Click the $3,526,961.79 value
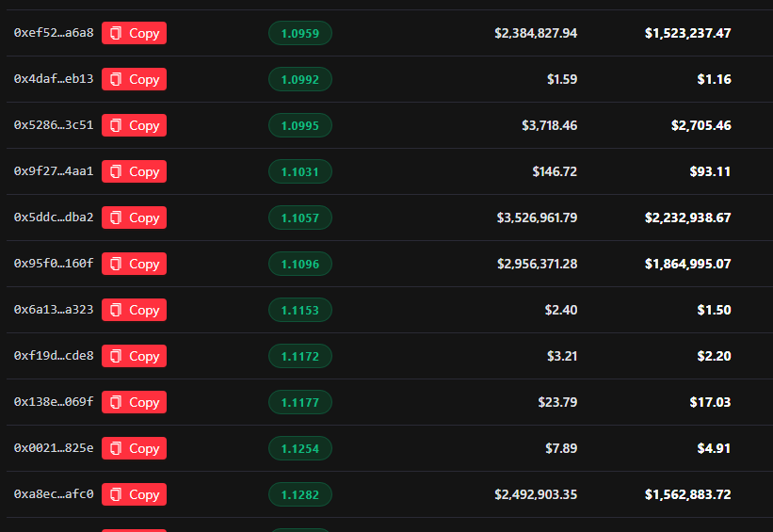This screenshot has height=532, width=773. (537, 218)
